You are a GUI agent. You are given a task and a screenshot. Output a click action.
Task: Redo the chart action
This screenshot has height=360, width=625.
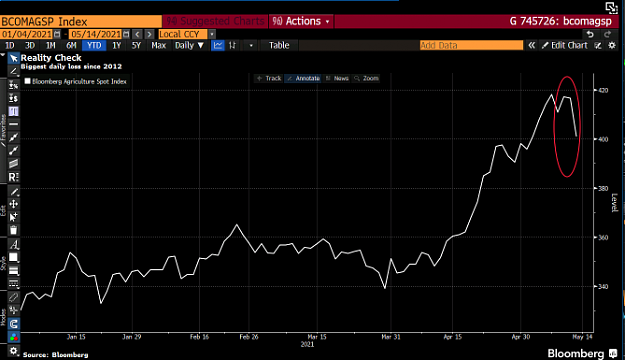[x=607, y=34]
